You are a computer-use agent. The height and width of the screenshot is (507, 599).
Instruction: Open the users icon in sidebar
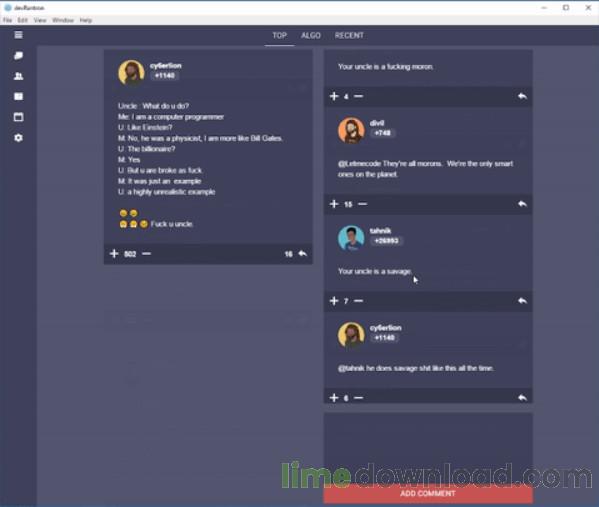[x=18, y=76]
